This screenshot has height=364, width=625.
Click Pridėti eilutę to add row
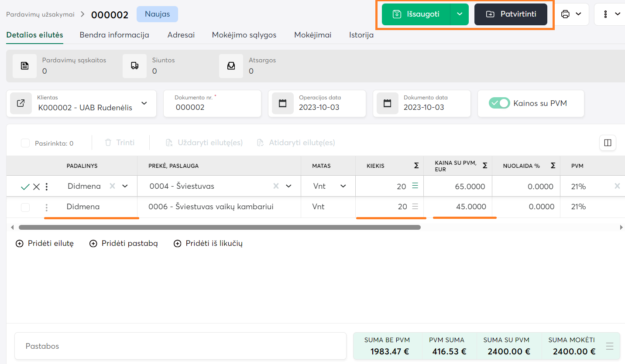click(45, 243)
